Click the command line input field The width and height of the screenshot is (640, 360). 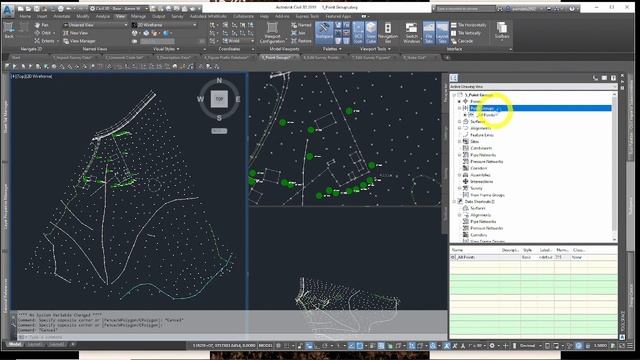coord(233,337)
